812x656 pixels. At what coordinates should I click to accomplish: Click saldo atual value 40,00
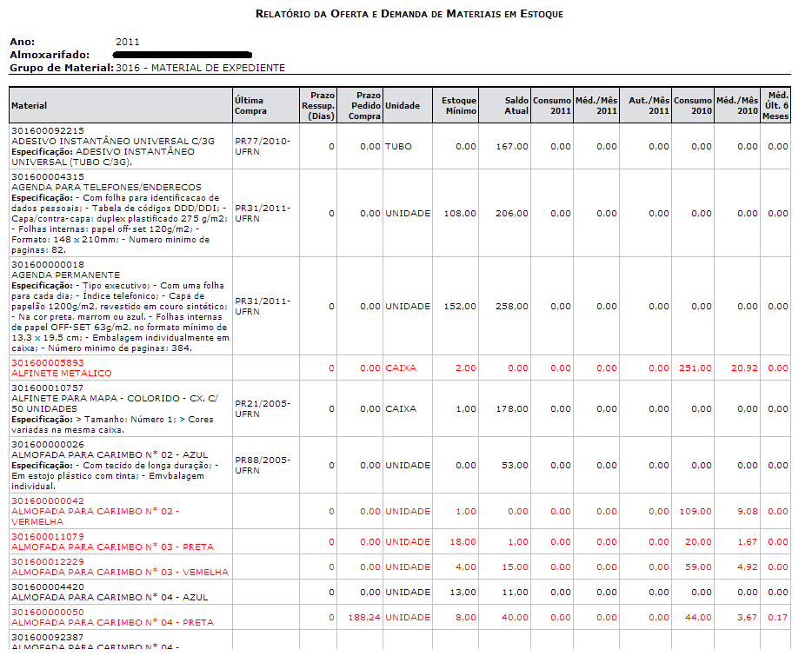tap(515, 618)
